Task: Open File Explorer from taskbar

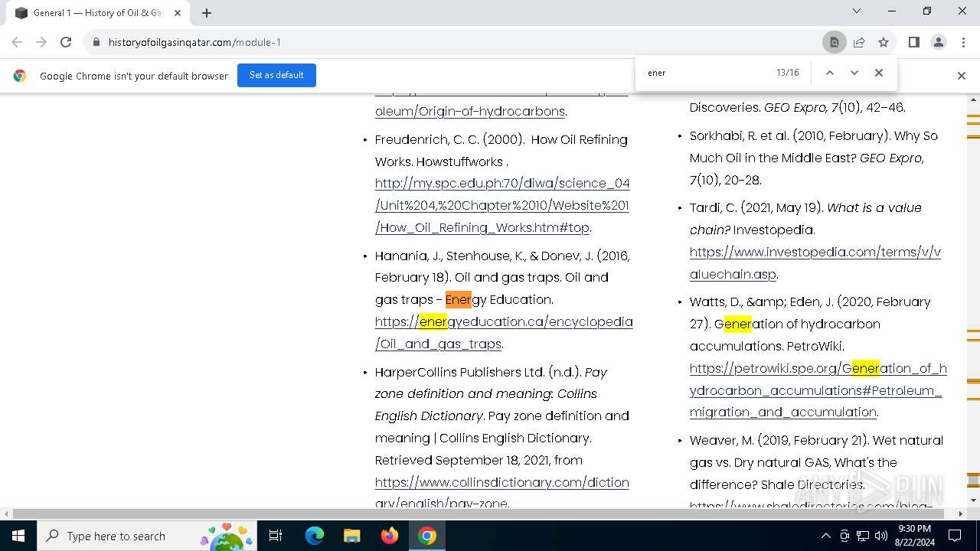Action: click(x=351, y=536)
